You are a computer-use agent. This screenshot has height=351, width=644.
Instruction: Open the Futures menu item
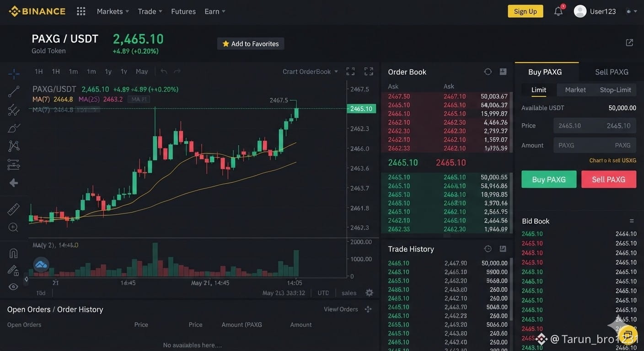point(183,11)
